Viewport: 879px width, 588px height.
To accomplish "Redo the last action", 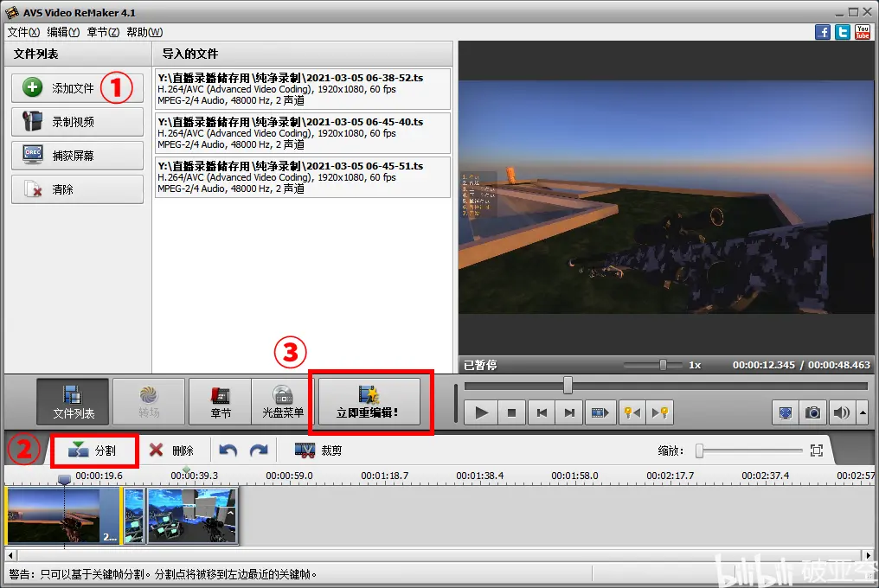I will 259,451.
